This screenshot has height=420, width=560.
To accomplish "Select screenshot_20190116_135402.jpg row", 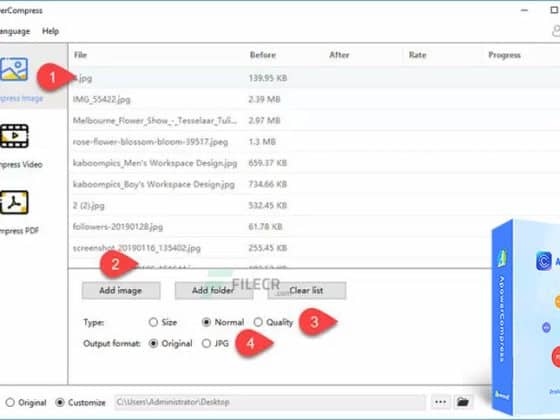I will 280,248.
